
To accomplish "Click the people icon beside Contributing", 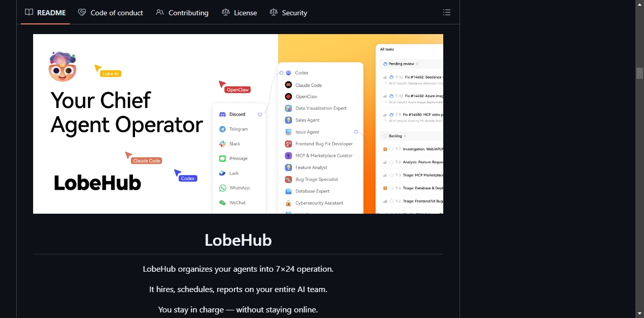I will (x=160, y=12).
